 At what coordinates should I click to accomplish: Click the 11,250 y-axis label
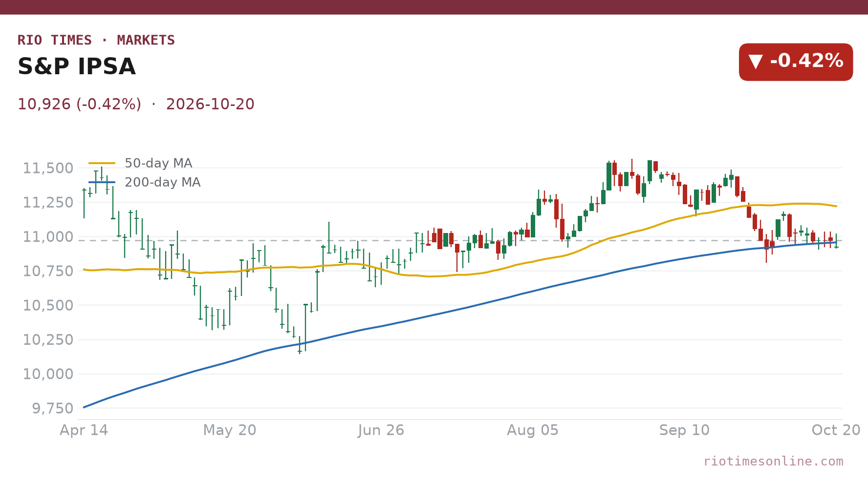pyautogui.click(x=48, y=203)
